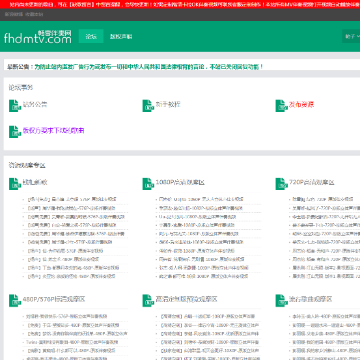The height and width of the screenshot is (360, 360).
Task: Click the 设为首页 link in dark top bar
Action: pyautogui.click(x=14, y=15)
